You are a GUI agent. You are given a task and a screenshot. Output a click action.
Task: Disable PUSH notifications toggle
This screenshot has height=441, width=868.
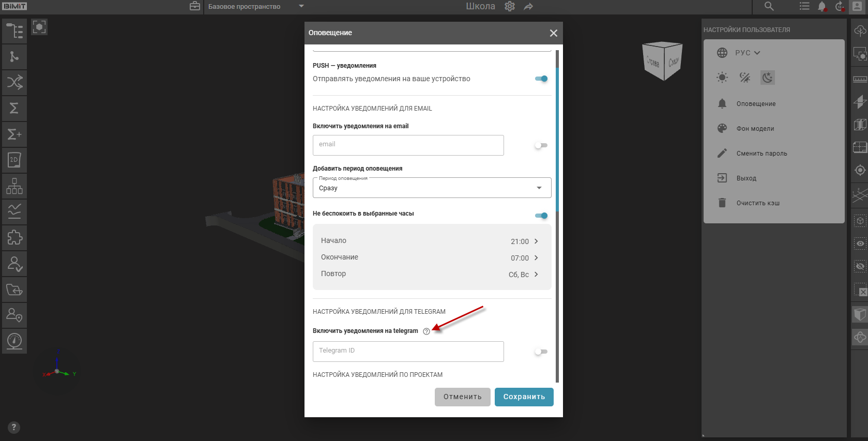click(541, 79)
